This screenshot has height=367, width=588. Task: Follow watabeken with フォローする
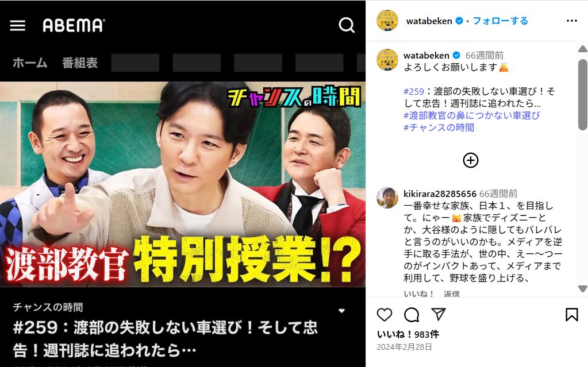click(x=500, y=21)
